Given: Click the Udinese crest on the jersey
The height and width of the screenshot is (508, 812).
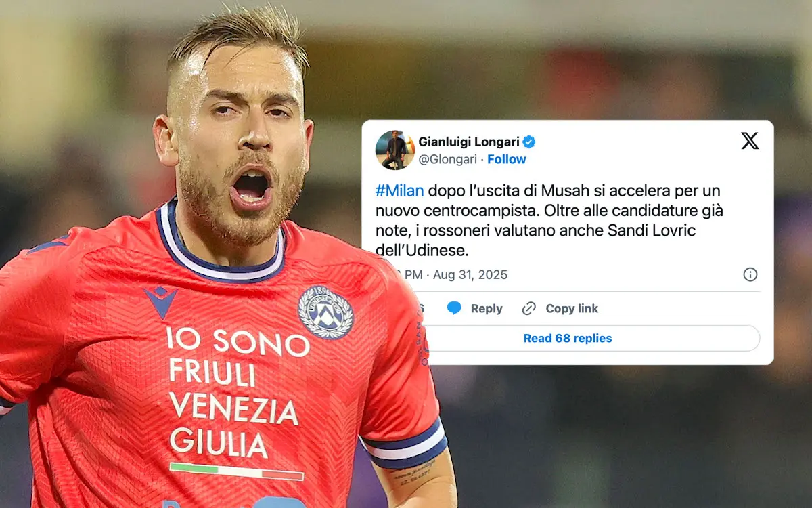Looking at the screenshot, I should tap(325, 312).
